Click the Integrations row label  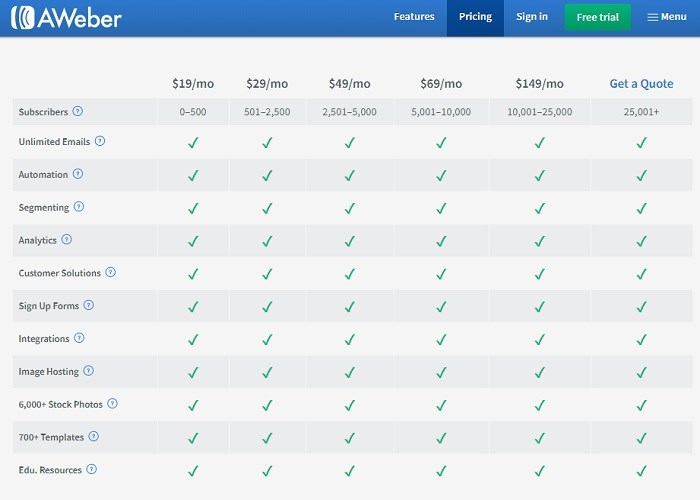pyautogui.click(x=44, y=339)
